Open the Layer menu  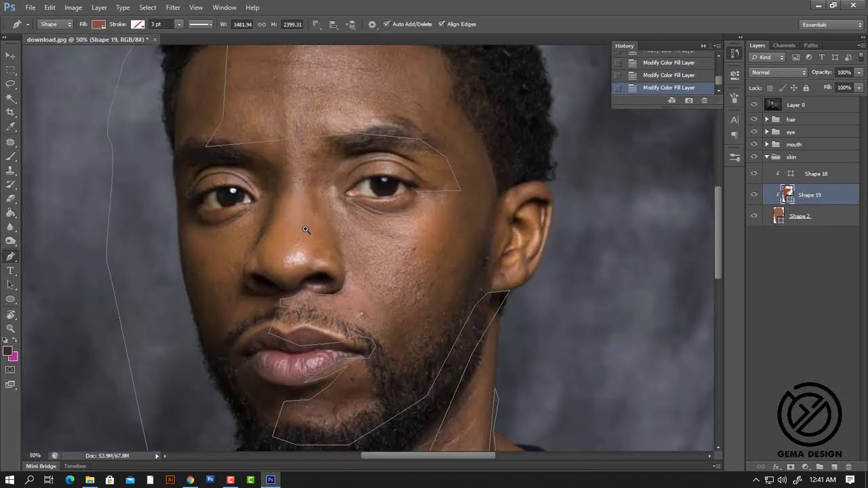pyautogui.click(x=99, y=7)
